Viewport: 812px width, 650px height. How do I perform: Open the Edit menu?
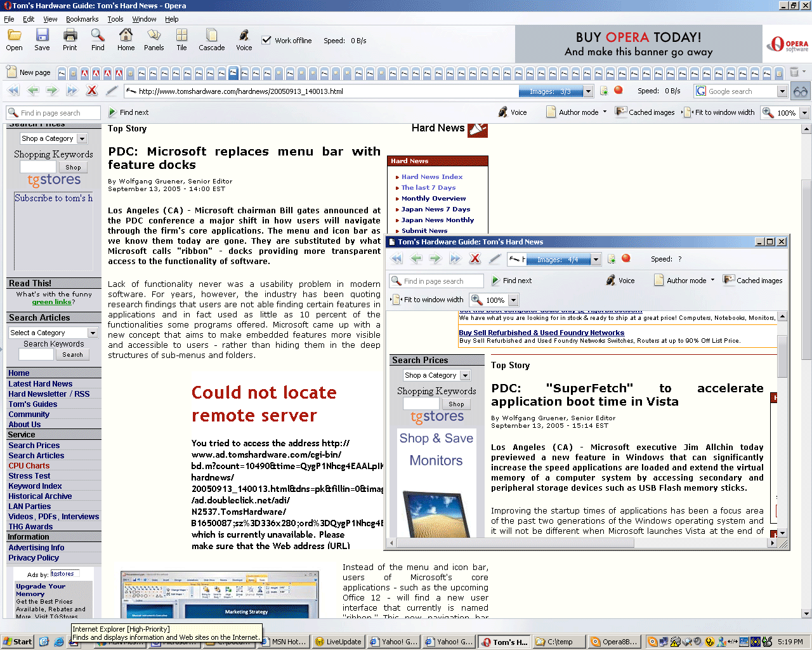(29, 19)
